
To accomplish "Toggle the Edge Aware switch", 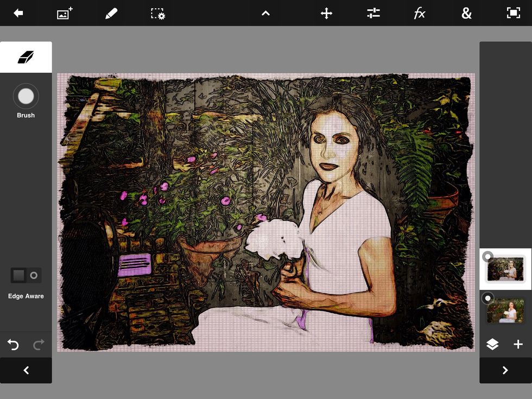I will tap(26, 275).
